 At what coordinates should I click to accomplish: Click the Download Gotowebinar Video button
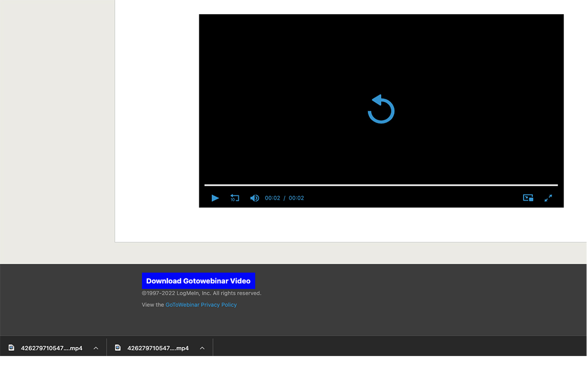[x=198, y=281]
